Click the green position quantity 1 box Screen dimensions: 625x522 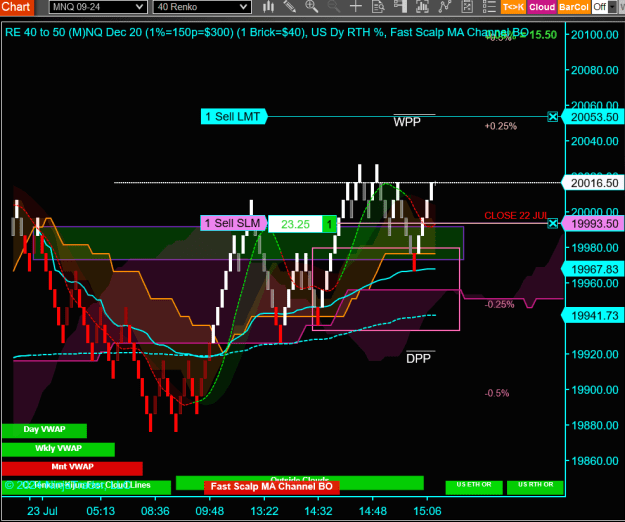coord(329,224)
